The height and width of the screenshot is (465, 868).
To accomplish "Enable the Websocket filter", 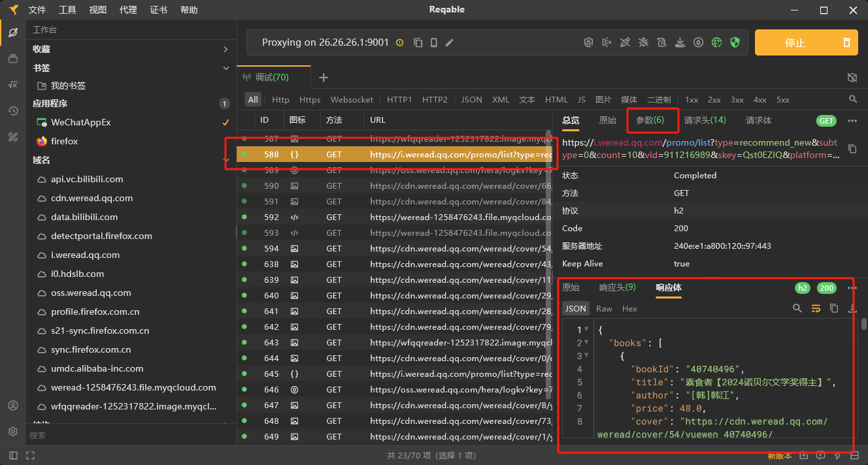I will [x=352, y=99].
